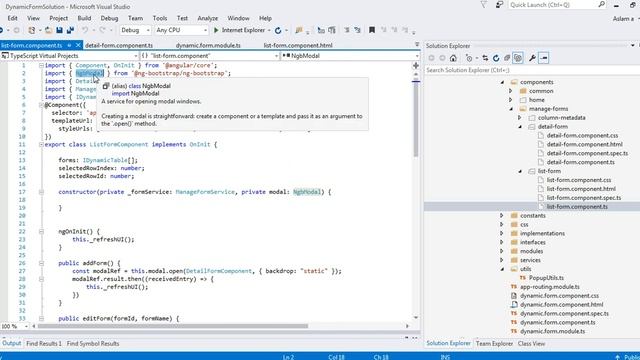Open the NgbModal member dropdown
640x360 pixels.
pyautogui.click(x=350, y=56)
